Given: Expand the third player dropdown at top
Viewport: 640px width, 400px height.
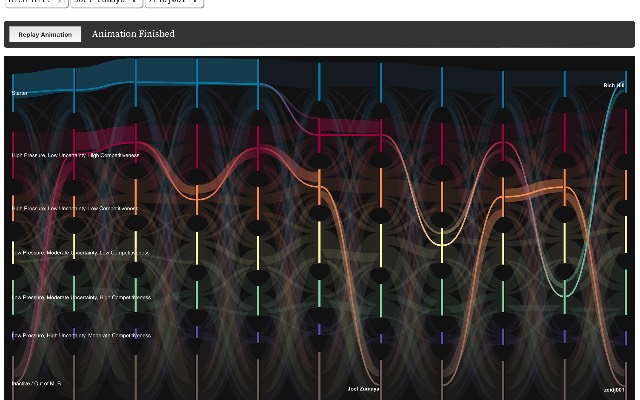Looking at the screenshot, I should click(175, 2).
